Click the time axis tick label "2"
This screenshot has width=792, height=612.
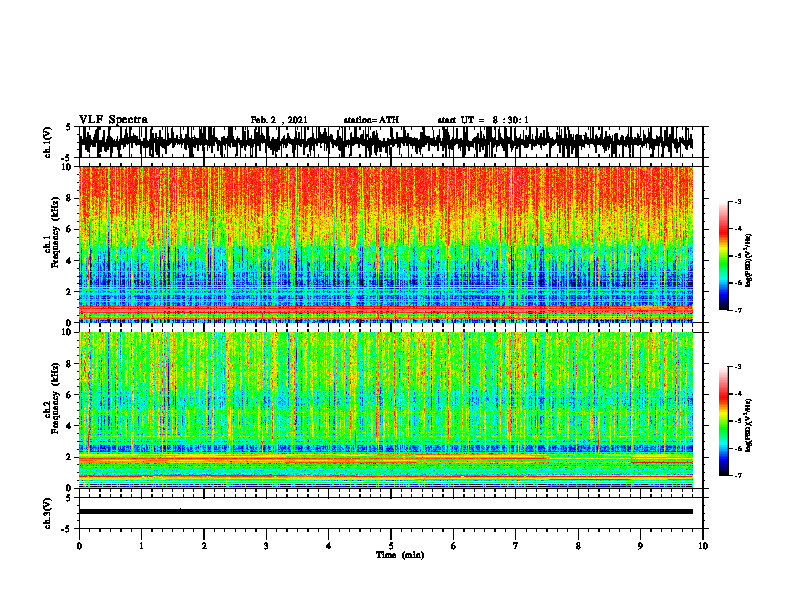coord(204,546)
